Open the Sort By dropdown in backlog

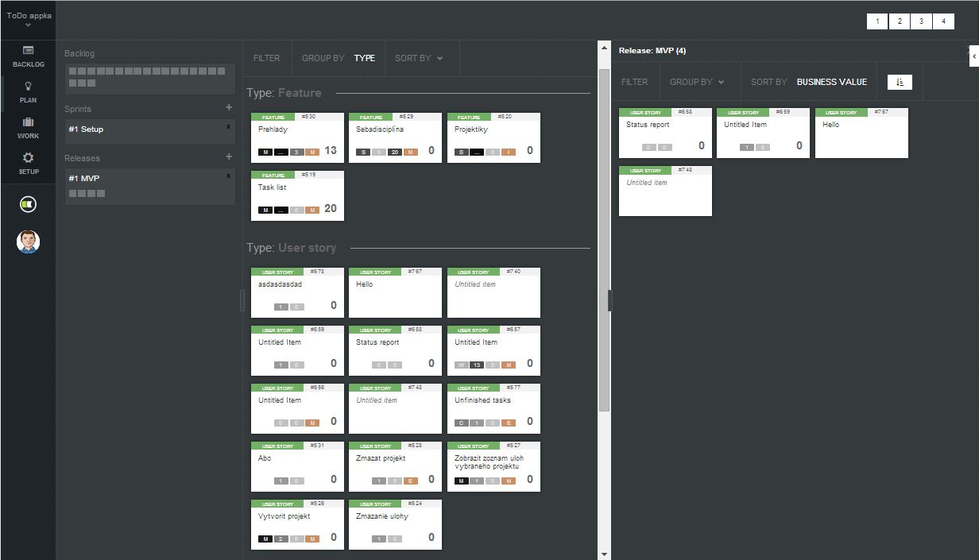[x=419, y=58]
